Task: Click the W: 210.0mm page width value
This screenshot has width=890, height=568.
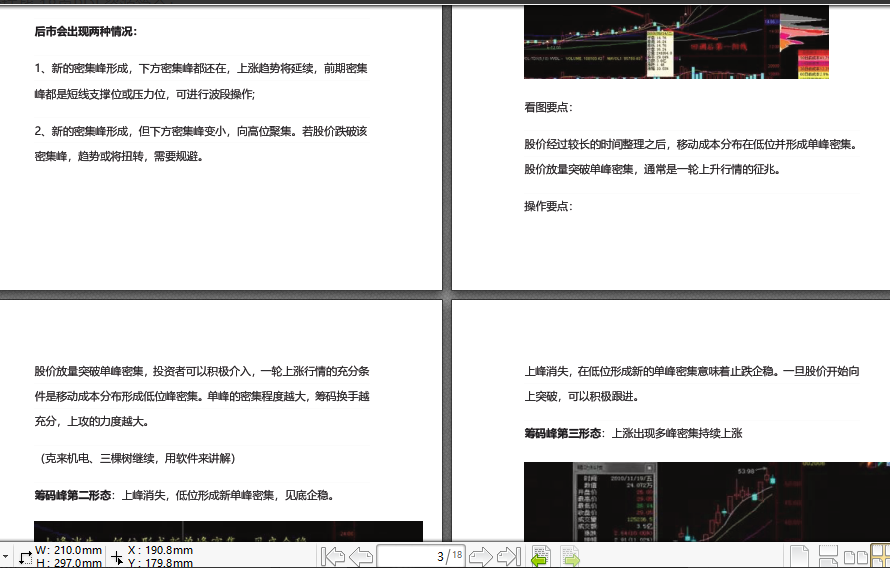Action: click(68, 550)
